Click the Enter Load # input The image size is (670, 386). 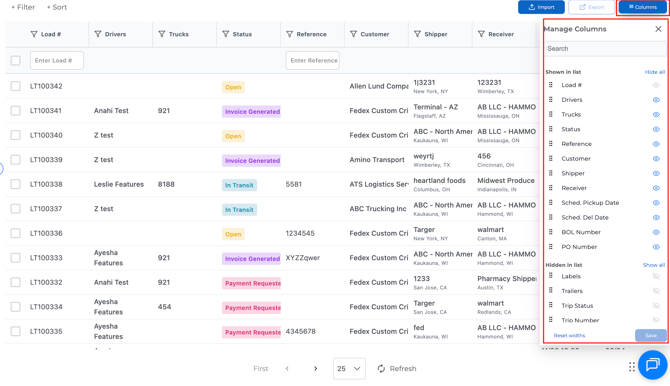click(x=57, y=60)
